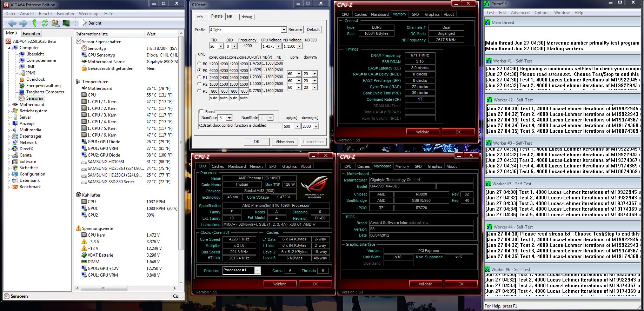644x311 pixels.
Task: Click the Temperaturen thermometer icon
Action: (x=78, y=82)
